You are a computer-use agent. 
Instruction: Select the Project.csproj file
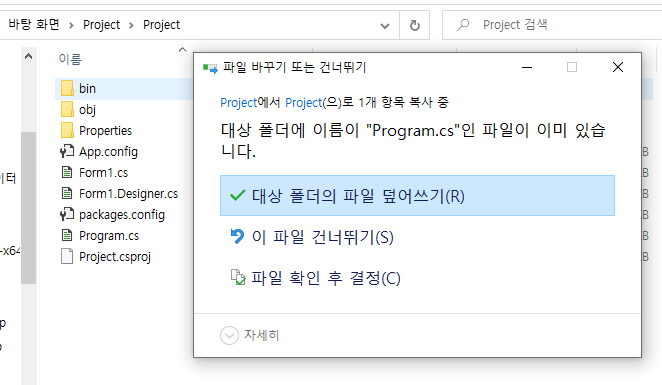coord(115,257)
